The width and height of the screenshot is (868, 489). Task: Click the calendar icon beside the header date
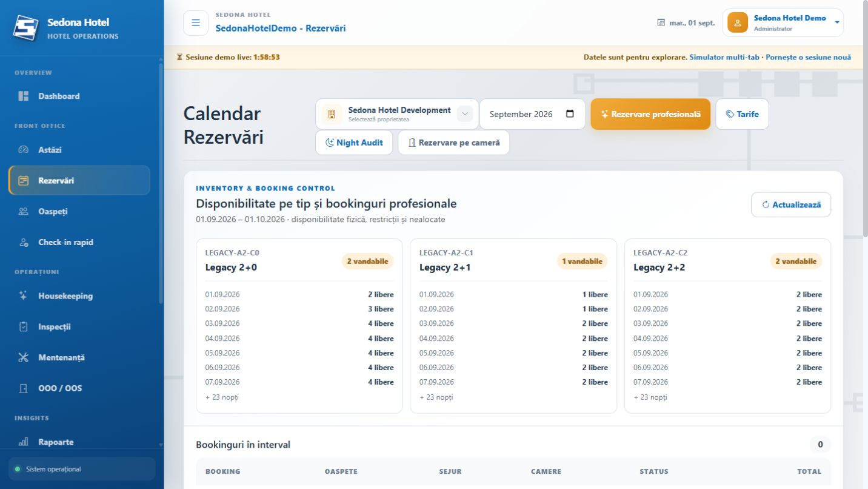tap(661, 23)
